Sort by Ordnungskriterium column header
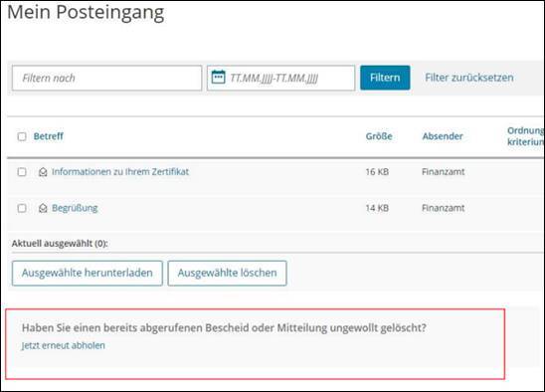 point(525,136)
